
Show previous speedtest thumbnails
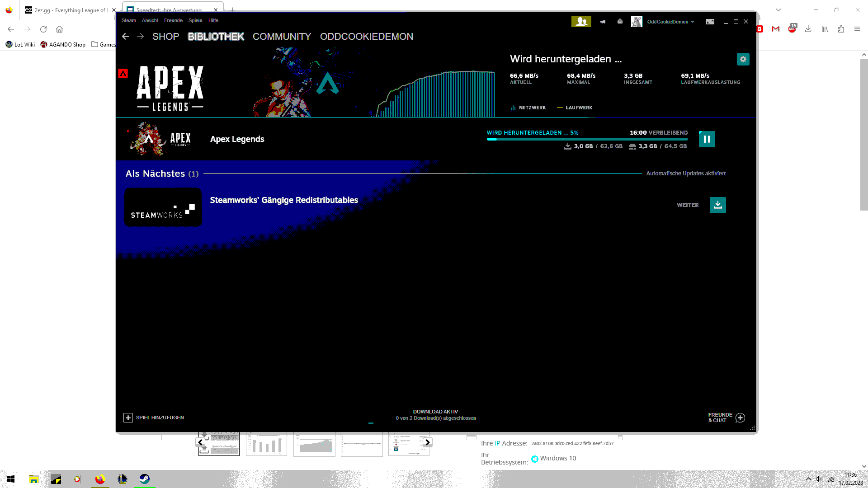[x=201, y=442]
